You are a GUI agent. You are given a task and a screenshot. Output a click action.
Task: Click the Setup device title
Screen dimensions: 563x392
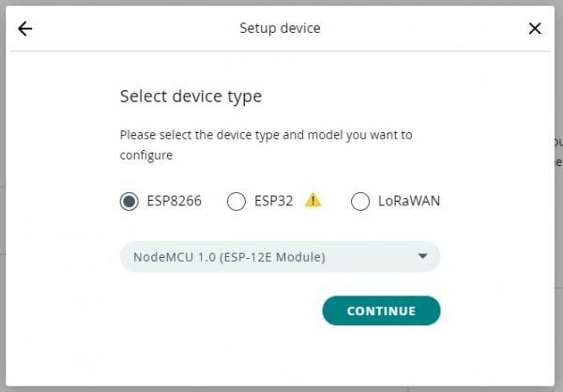point(280,28)
